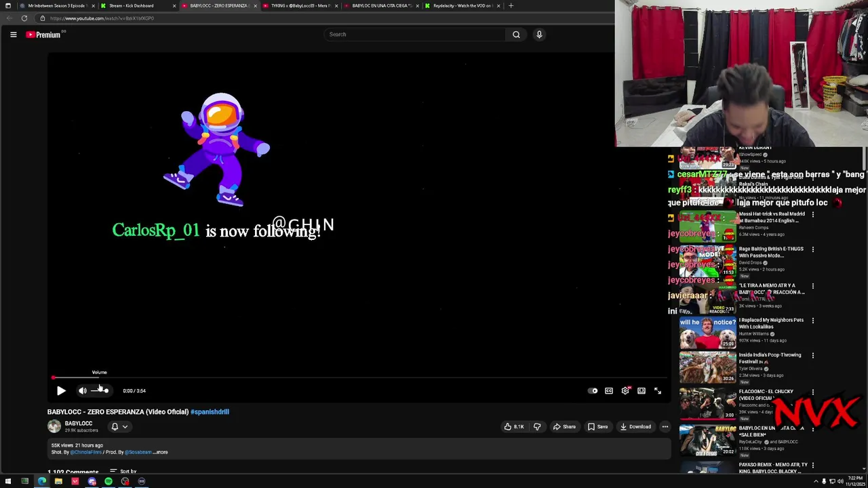Open notification bell dropdown for BABYLOCC

(x=119, y=426)
